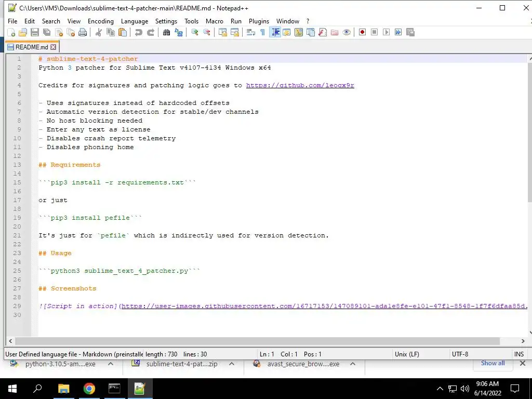Click the vertical scrollbar thumb
This screenshot has width=532, height=399.
(x=530, y=132)
